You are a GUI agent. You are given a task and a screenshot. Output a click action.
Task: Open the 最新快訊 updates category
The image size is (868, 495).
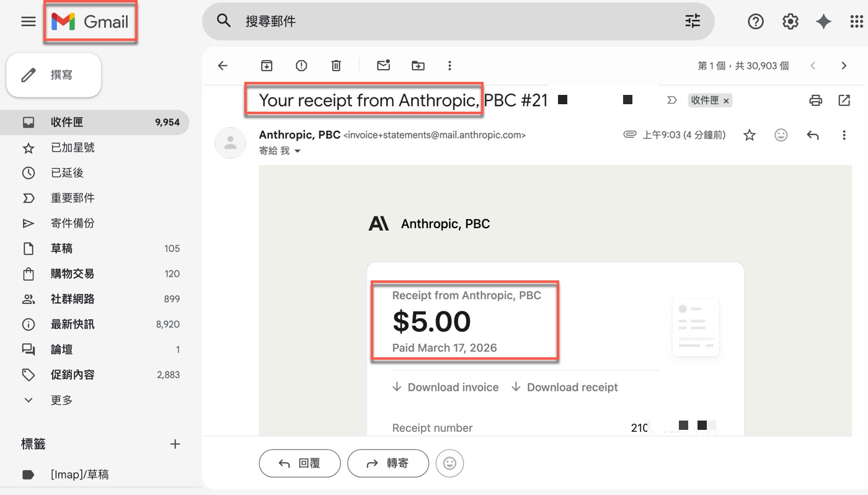pos(94,324)
